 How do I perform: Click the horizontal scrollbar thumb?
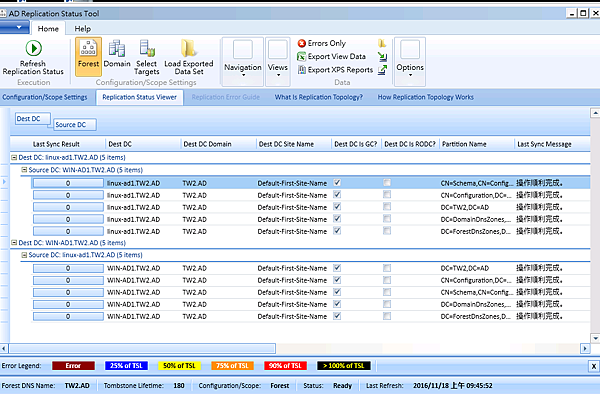click(142, 348)
